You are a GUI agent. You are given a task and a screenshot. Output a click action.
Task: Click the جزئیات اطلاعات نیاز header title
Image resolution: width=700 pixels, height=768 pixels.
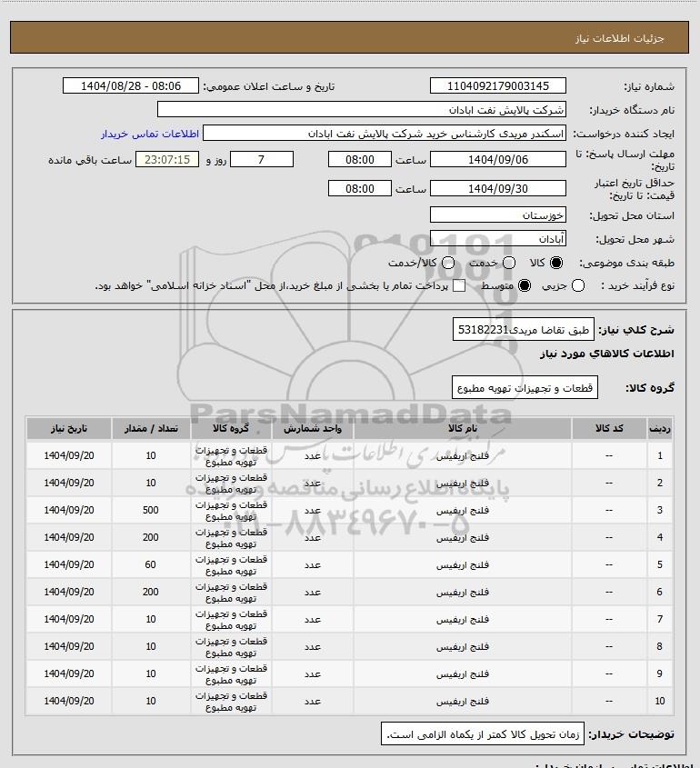(x=620, y=38)
